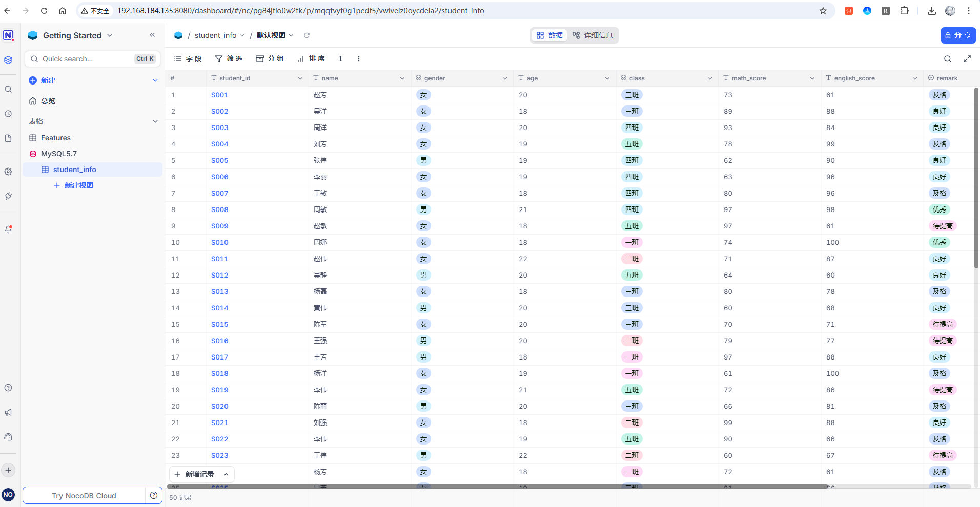Click the reload view icon beside 默认视图

[x=307, y=35]
